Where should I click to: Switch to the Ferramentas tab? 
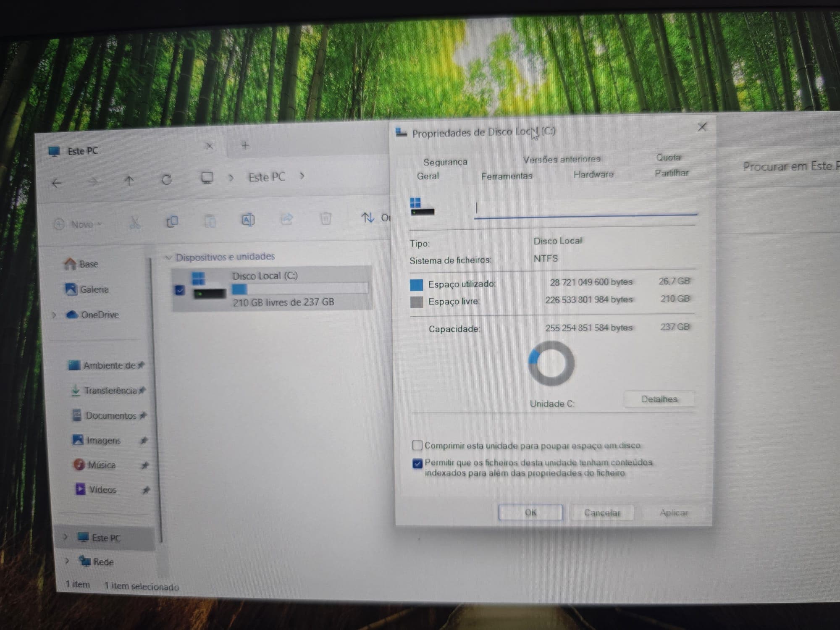tap(507, 176)
